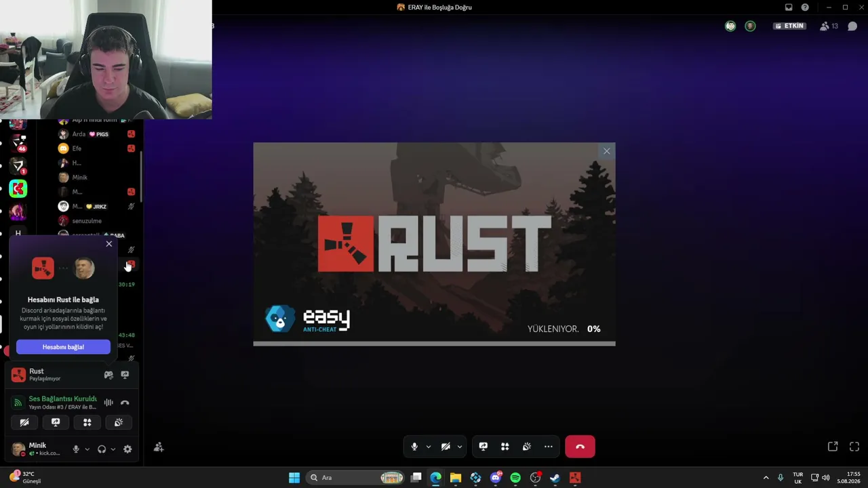Open the weather widget
The width and height of the screenshot is (868, 488).
[x=25, y=477]
